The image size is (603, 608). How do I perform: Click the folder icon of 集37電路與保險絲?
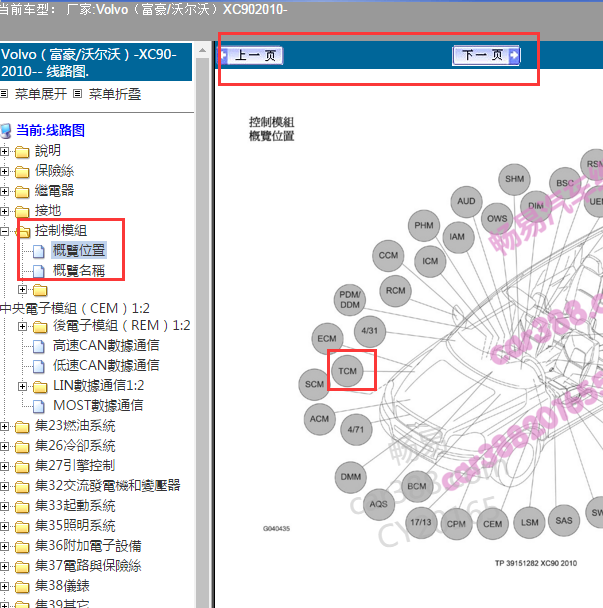(x=22, y=567)
